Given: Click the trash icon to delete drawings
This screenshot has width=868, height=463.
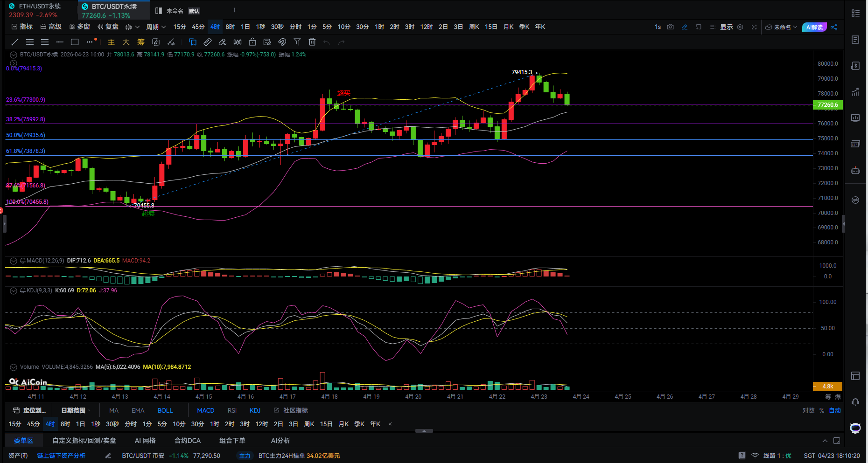Looking at the screenshot, I should pos(312,42).
